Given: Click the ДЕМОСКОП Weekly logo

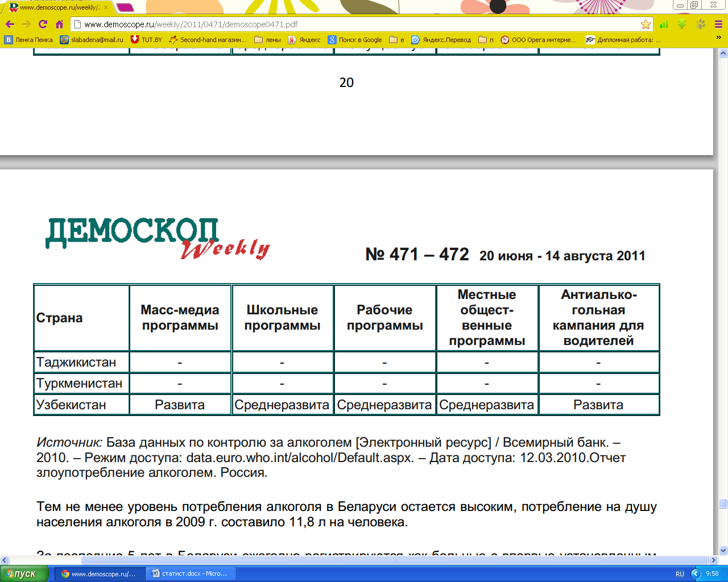Looking at the screenshot, I should [158, 239].
